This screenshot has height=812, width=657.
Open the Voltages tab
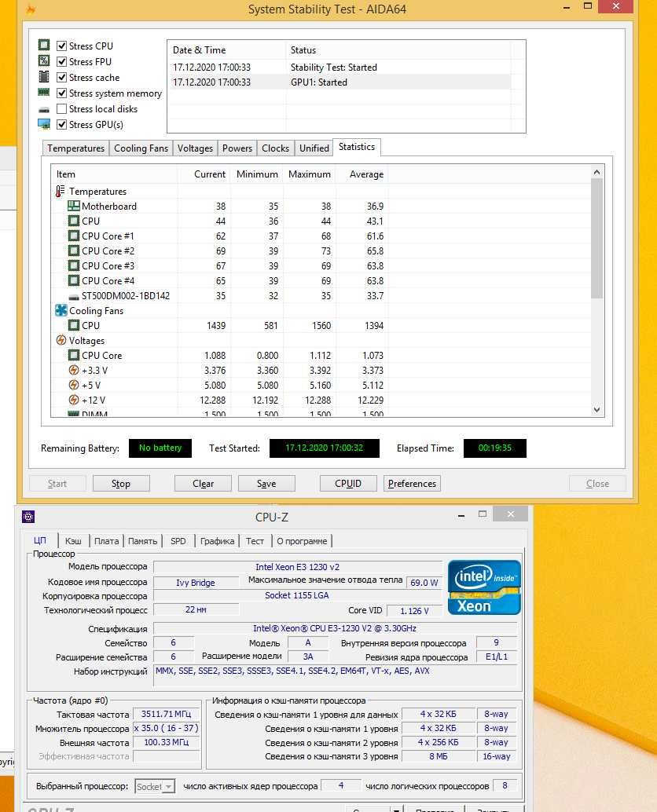click(195, 148)
